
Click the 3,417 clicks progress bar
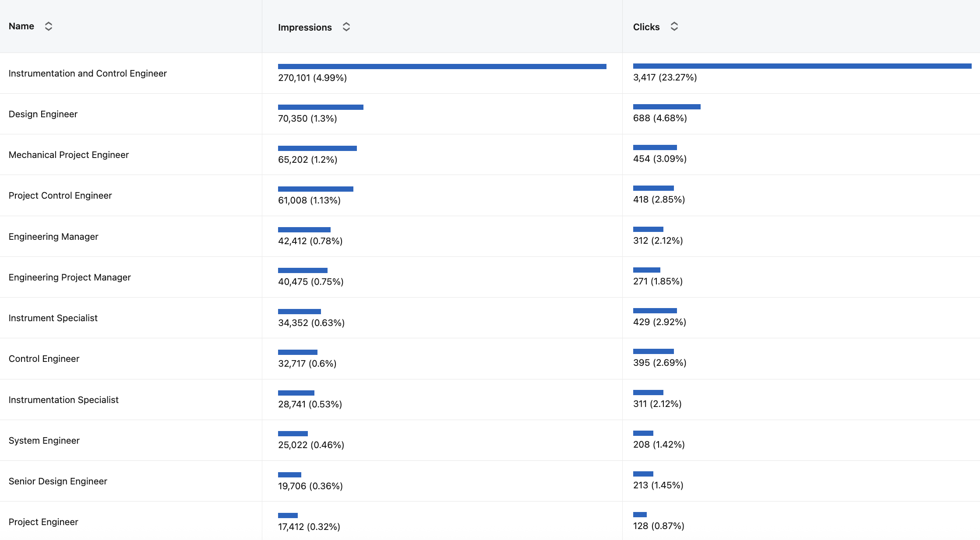tap(802, 66)
